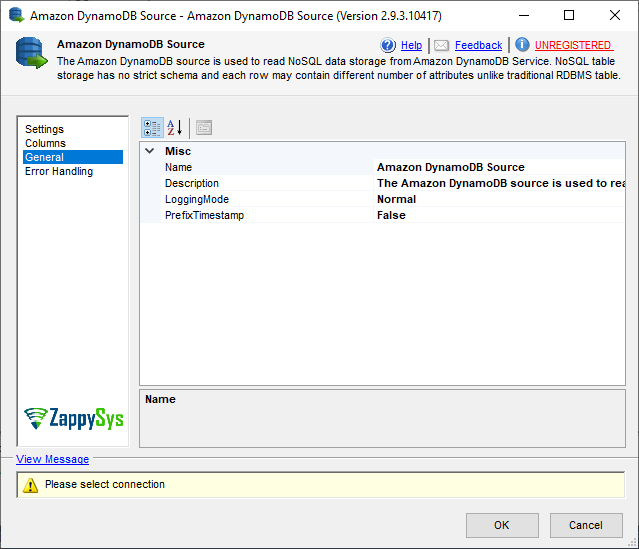Image resolution: width=639 pixels, height=549 pixels.
Task: Open the View Message link
Action: pos(53,459)
